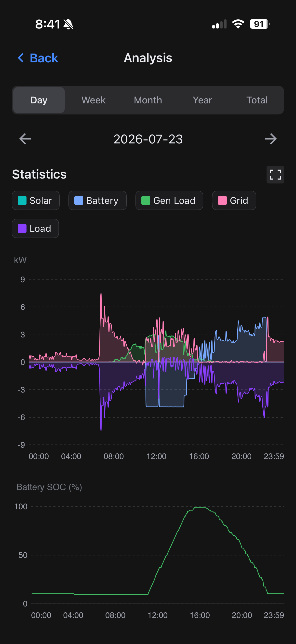The height and width of the screenshot is (644, 296).
Task: Tap the battery level indicator
Action: 260,24
